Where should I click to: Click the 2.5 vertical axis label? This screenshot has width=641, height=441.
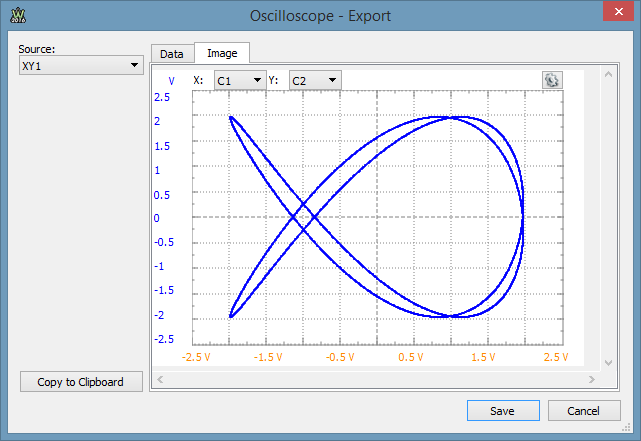(162, 97)
